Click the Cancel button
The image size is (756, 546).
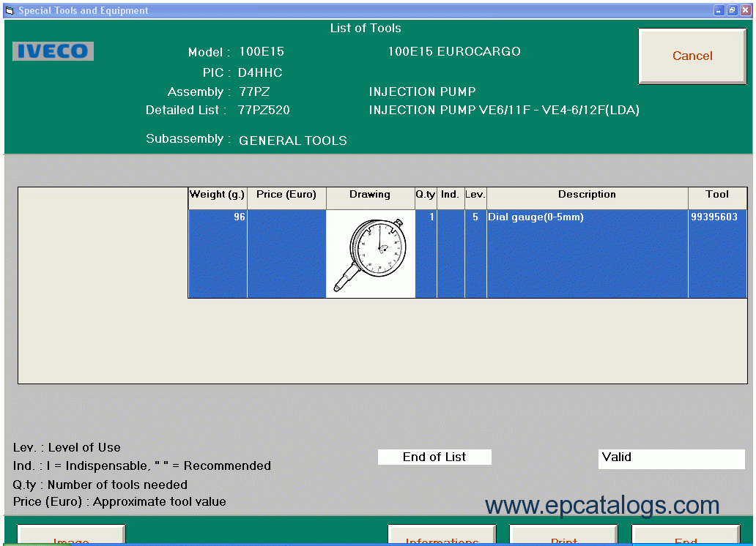(x=692, y=56)
